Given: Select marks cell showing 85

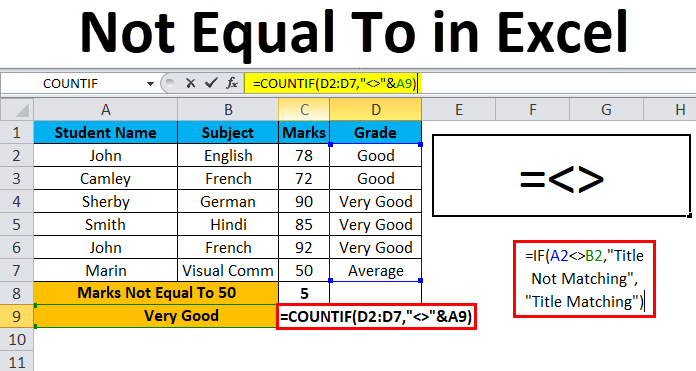Looking at the screenshot, I should pyautogui.click(x=304, y=225).
